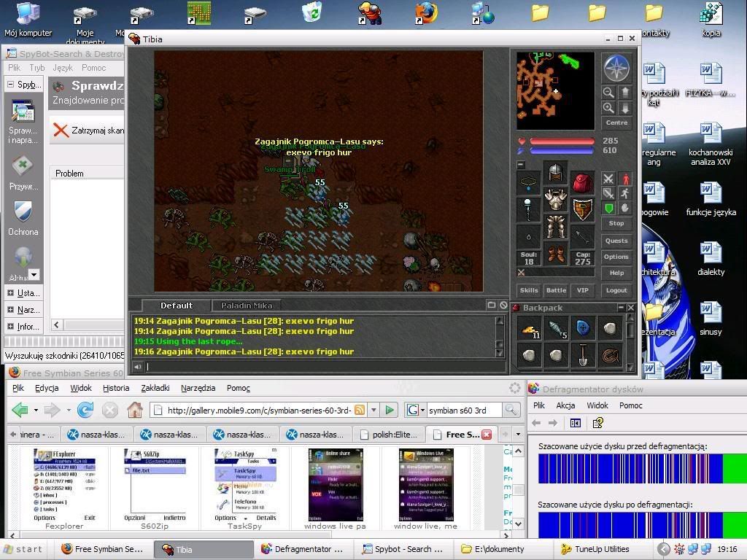
Task: Go to Firefox home page
Action: coord(135,410)
